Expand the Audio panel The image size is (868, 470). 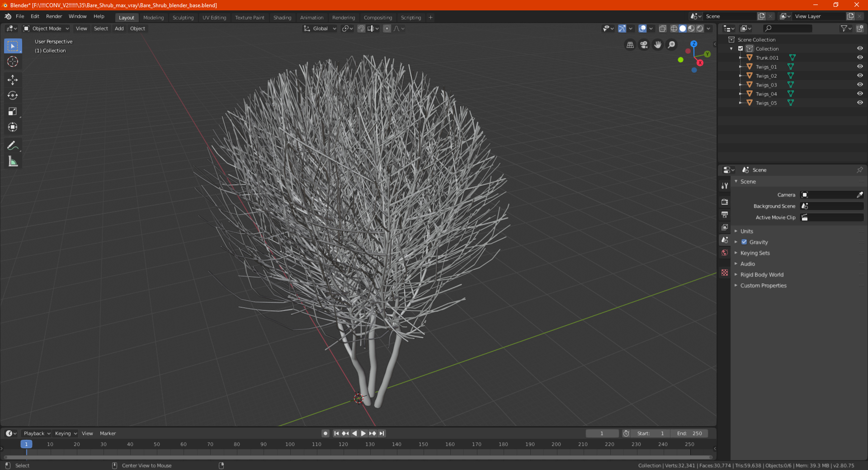click(x=747, y=263)
